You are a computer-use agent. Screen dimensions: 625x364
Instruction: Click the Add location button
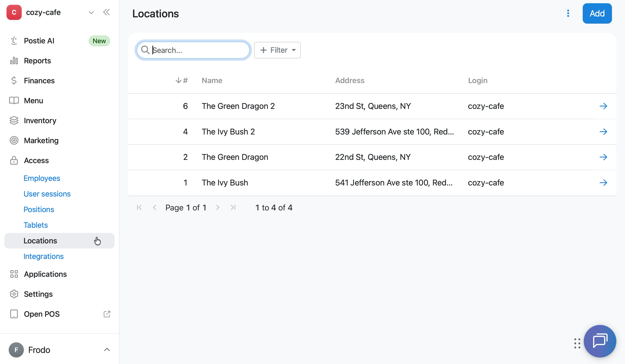point(597,13)
